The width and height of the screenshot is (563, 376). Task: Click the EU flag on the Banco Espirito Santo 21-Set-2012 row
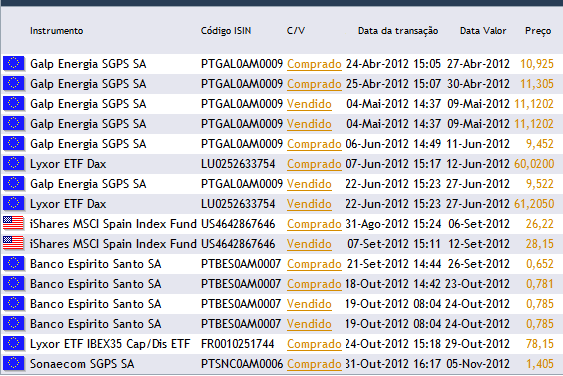pyautogui.click(x=14, y=264)
